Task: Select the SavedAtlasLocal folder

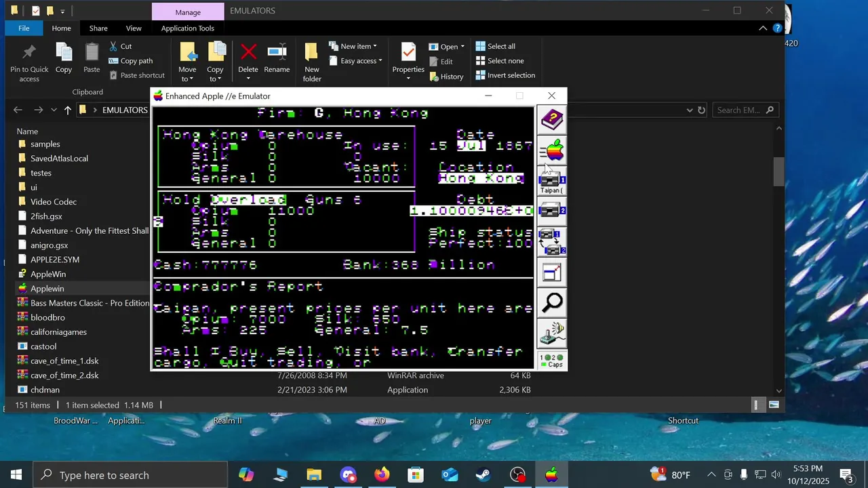Action: (x=59, y=159)
